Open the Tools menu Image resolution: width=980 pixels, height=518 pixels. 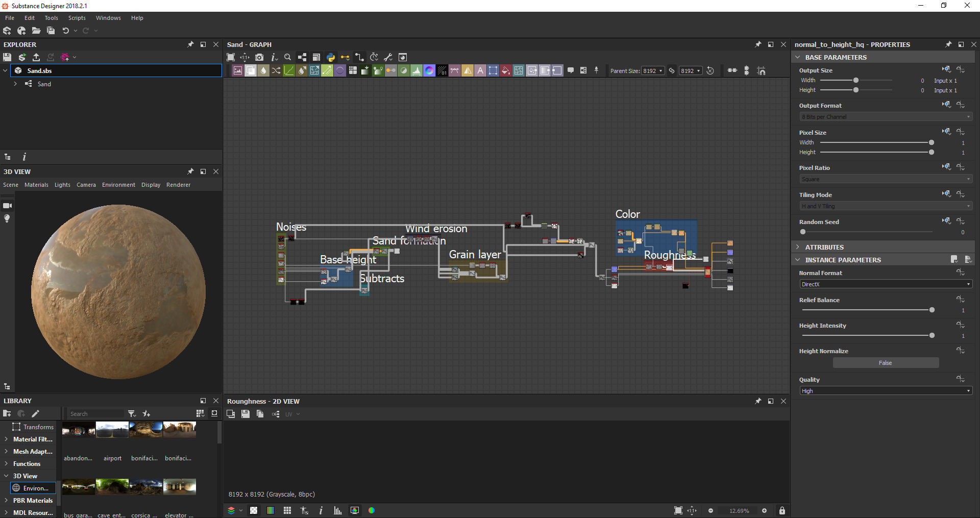click(x=51, y=18)
